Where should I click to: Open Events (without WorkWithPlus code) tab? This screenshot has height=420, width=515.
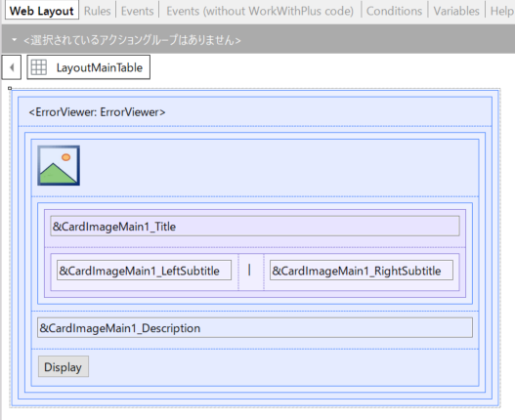[x=260, y=11]
